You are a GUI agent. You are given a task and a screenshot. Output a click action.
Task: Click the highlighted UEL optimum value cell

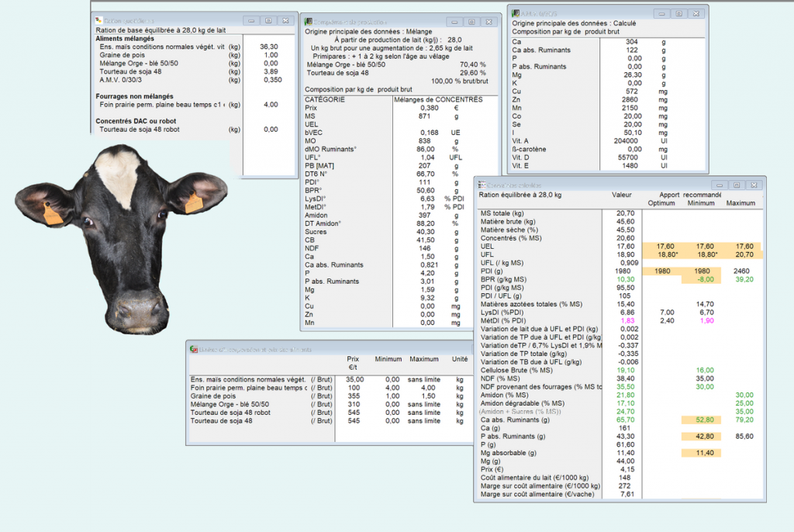pyautogui.click(x=663, y=246)
